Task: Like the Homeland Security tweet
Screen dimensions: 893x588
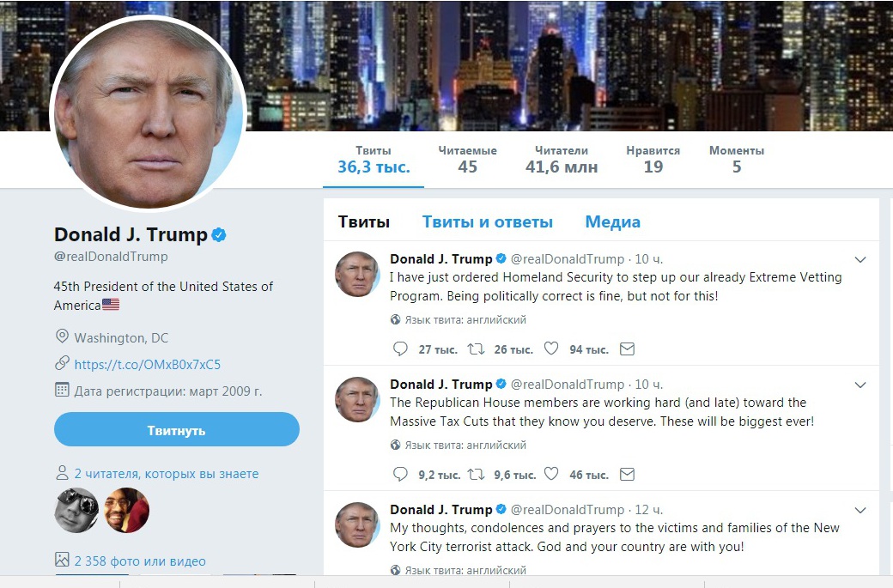Action: (x=550, y=349)
